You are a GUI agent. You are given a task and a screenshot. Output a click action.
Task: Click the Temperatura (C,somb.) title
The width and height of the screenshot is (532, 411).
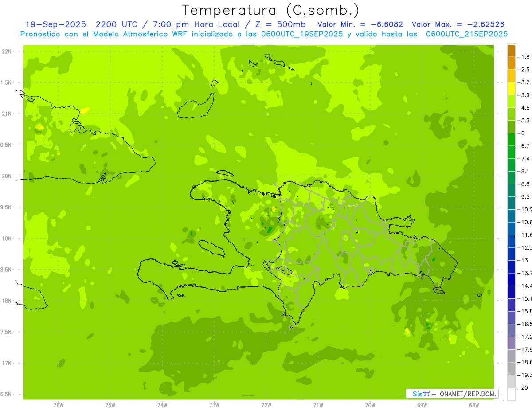[271, 10]
